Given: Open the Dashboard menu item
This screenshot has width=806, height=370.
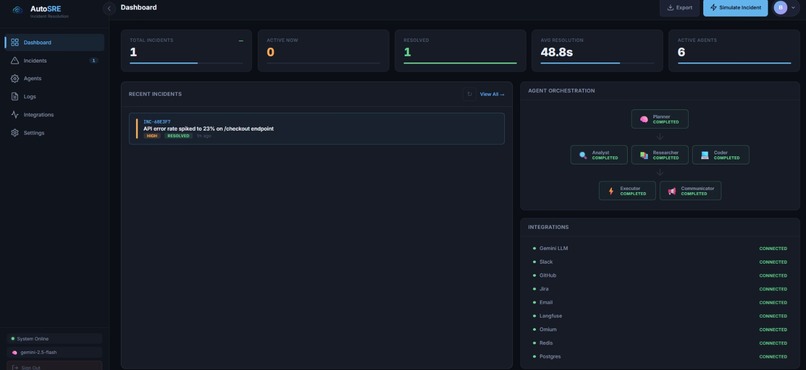Looking at the screenshot, I should [54, 43].
